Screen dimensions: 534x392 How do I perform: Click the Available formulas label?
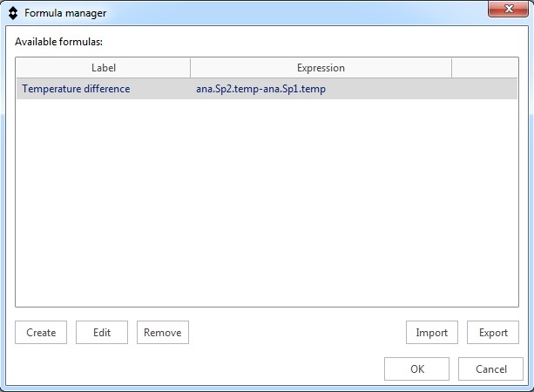click(x=58, y=41)
